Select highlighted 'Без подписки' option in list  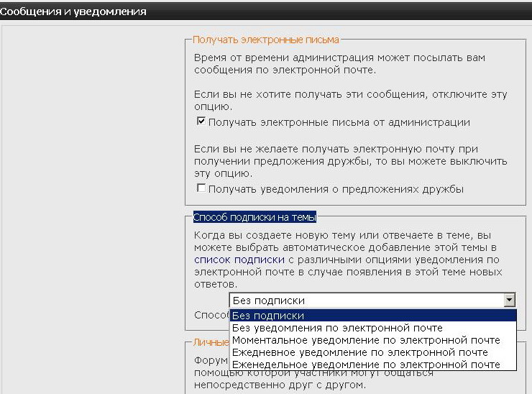pos(372,316)
